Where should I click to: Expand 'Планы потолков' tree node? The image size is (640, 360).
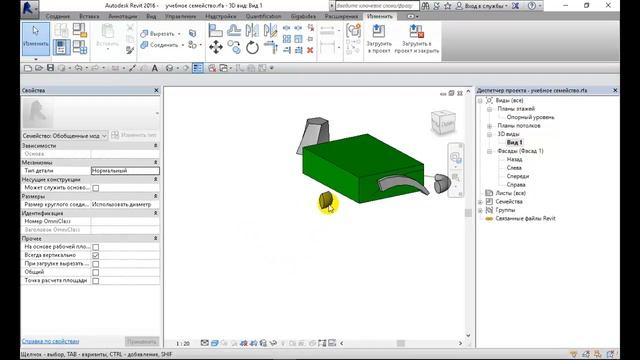(x=489, y=126)
